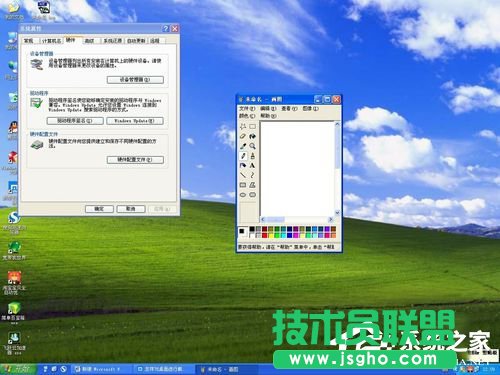Image resolution: width=500 pixels, height=375 pixels.
Task: Pick the orange palette color
Action: coord(333,236)
